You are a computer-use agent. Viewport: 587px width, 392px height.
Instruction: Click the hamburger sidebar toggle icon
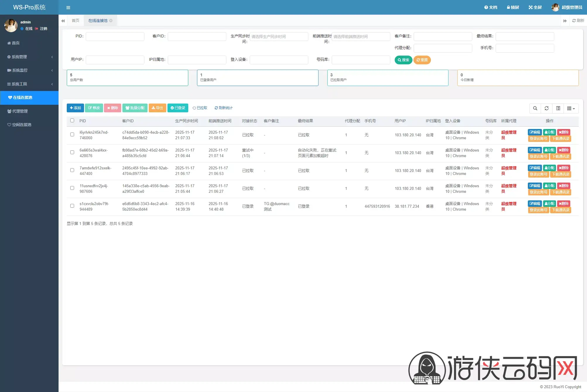pos(68,8)
